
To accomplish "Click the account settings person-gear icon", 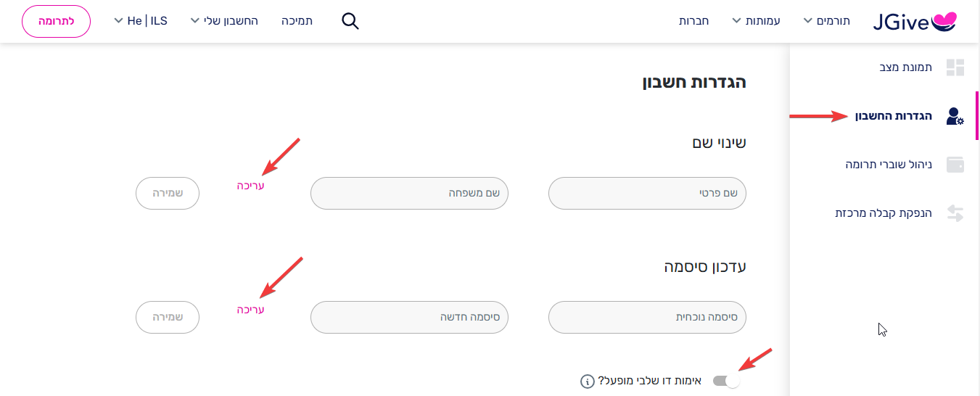I will 955,116.
